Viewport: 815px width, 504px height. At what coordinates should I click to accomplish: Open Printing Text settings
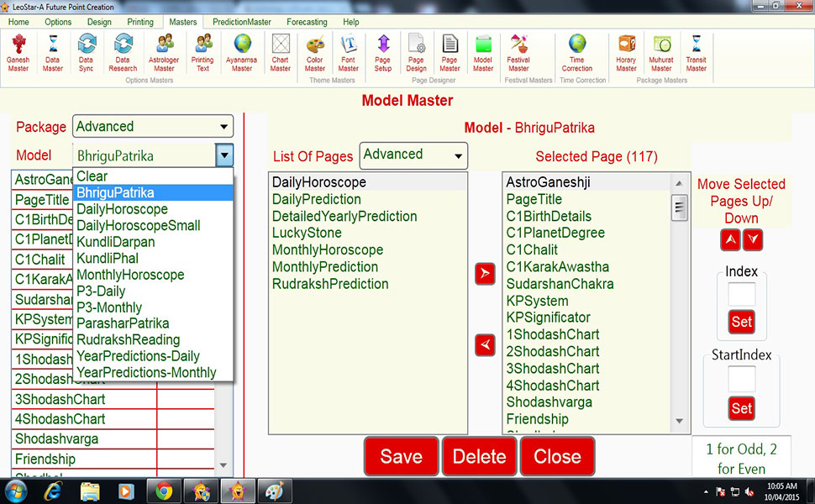tap(202, 53)
